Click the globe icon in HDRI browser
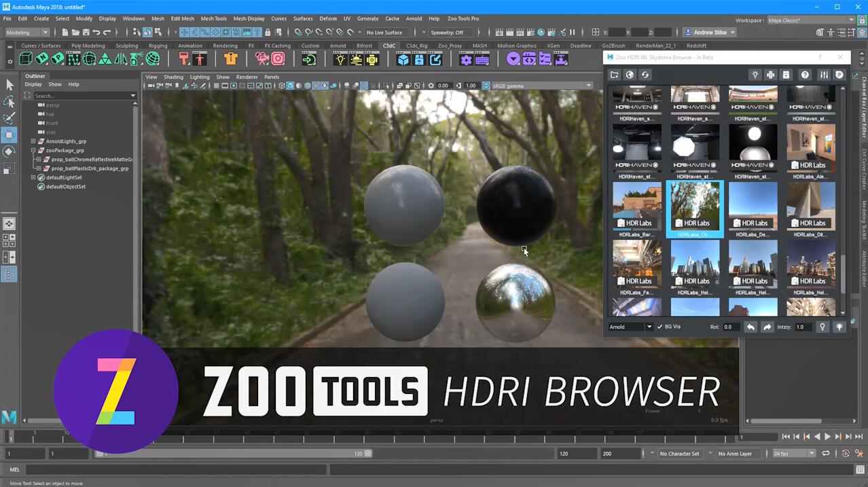Image resolution: width=868 pixels, height=487 pixels. tap(630, 75)
